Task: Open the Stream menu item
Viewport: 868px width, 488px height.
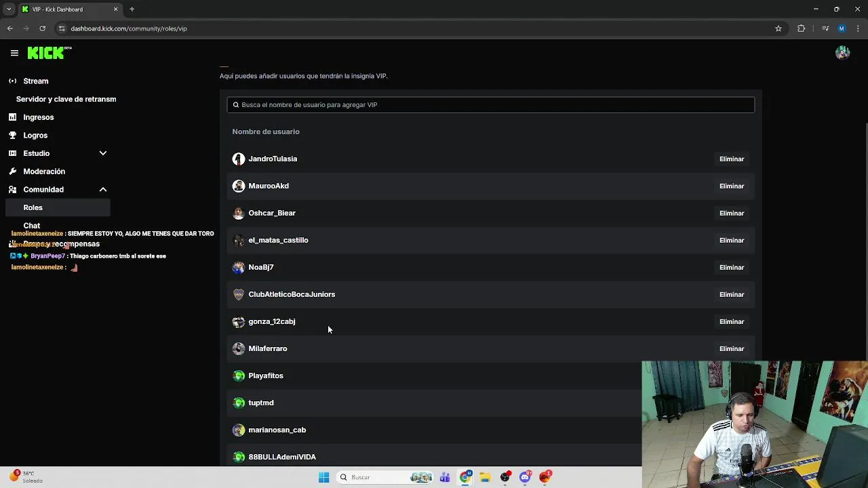Action: (x=36, y=81)
